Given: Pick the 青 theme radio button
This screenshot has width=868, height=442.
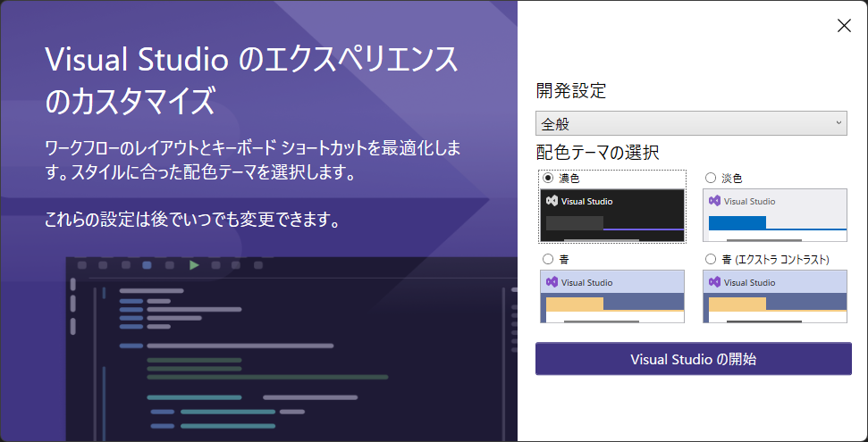Looking at the screenshot, I should point(548,259).
